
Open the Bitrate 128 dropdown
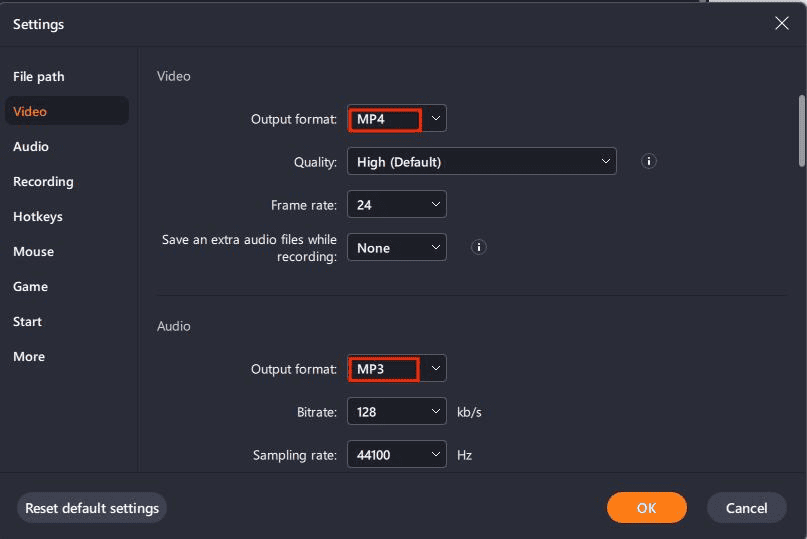pyautogui.click(x=396, y=411)
